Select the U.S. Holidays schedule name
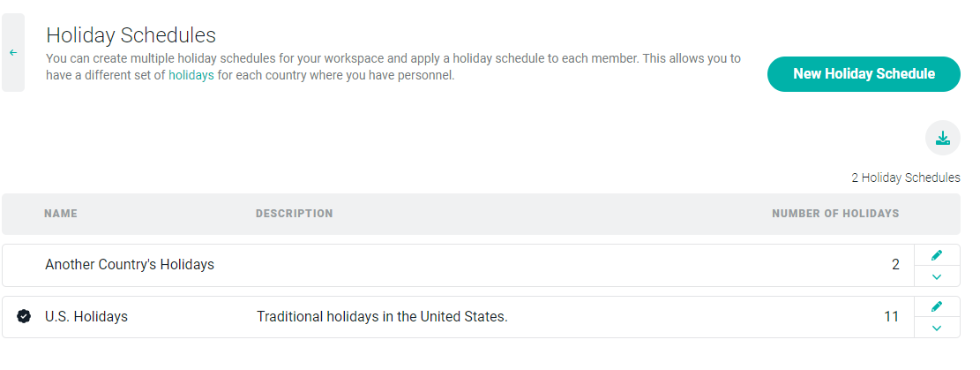980x370 pixels. click(x=86, y=317)
